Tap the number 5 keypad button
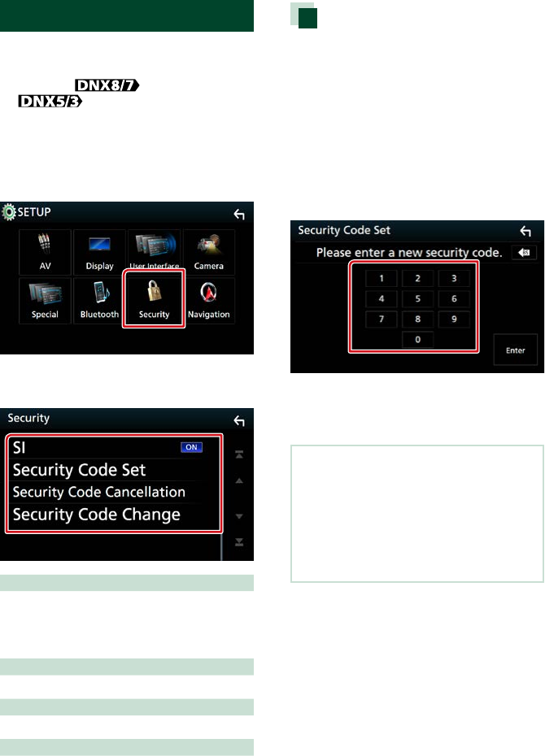 pos(417,299)
